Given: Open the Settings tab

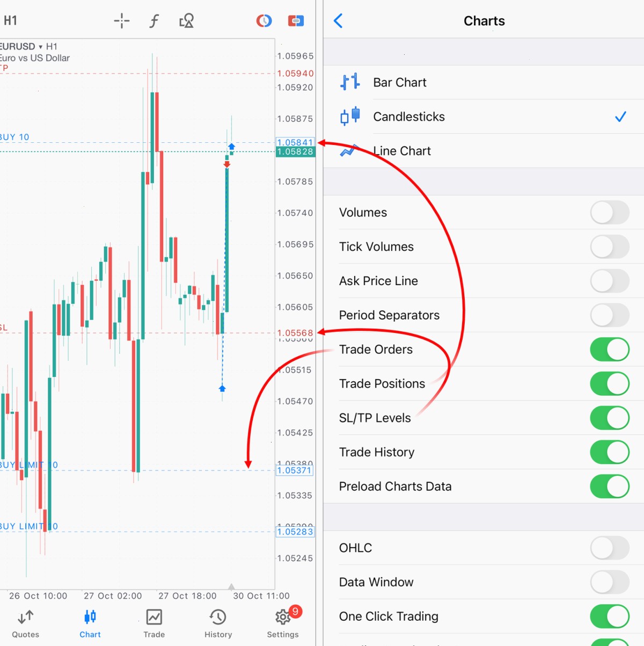Looking at the screenshot, I should (x=283, y=624).
